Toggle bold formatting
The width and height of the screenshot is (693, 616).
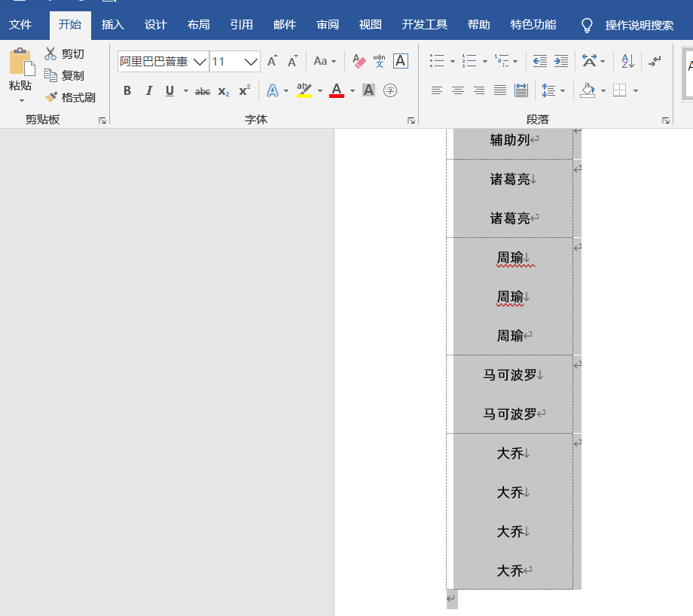[127, 90]
